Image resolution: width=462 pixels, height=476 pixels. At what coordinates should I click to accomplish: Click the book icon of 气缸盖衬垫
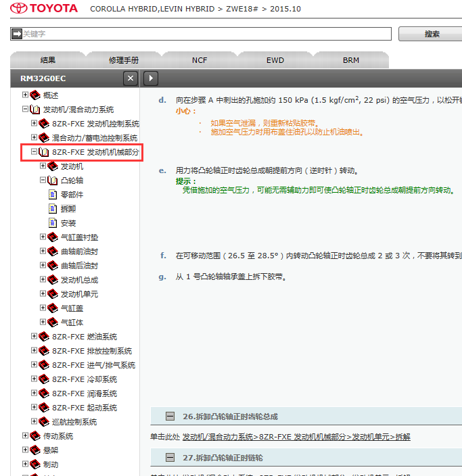(53, 237)
